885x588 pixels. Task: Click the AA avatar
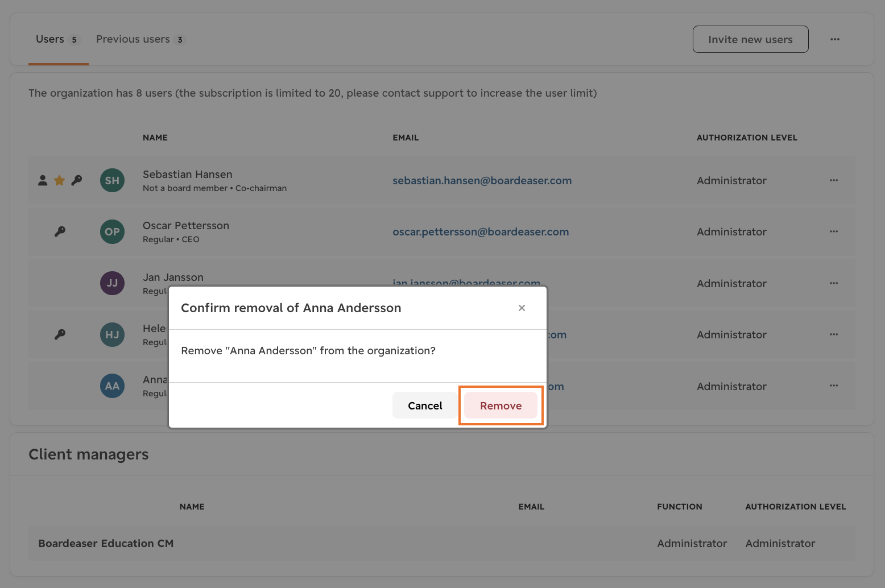[x=112, y=386]
